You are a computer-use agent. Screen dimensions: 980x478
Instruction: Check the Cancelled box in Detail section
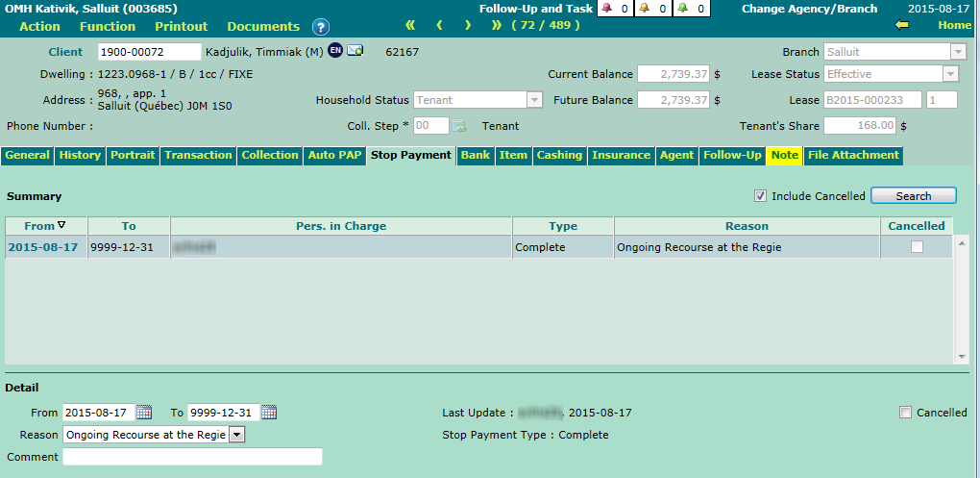pyautogui.click(x=905, y=413)
